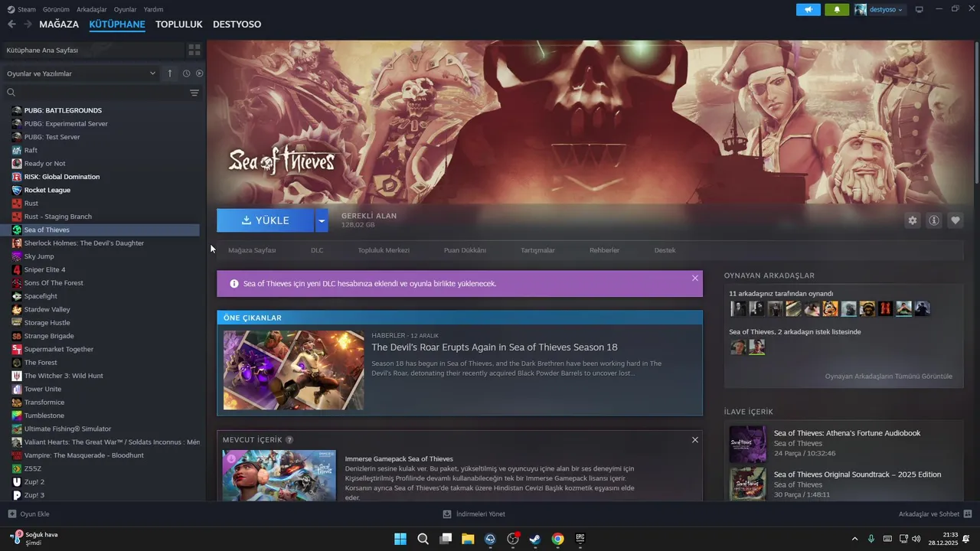Open Steam from the taskbar

pyautogui.click(x=535, y=539)
